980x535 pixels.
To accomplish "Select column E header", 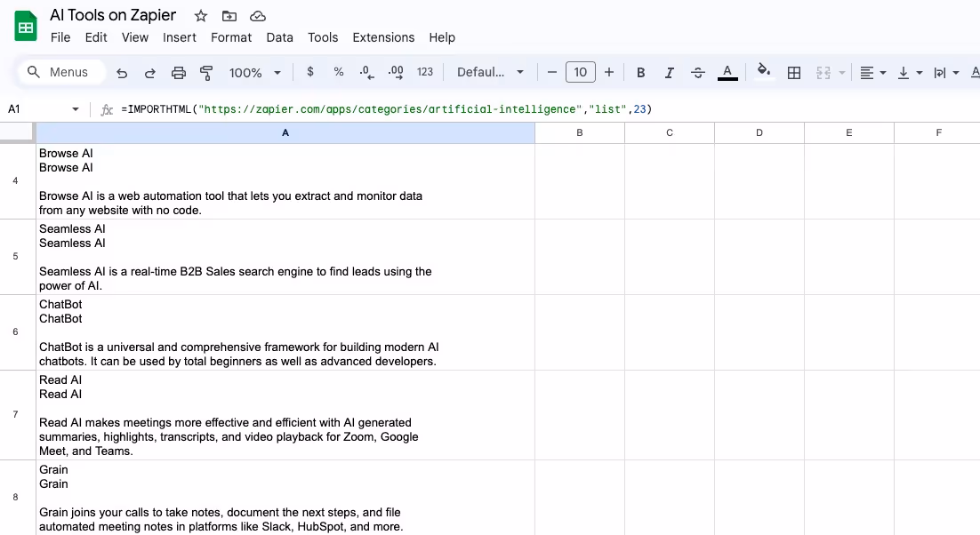I will [x=848, y=133].
